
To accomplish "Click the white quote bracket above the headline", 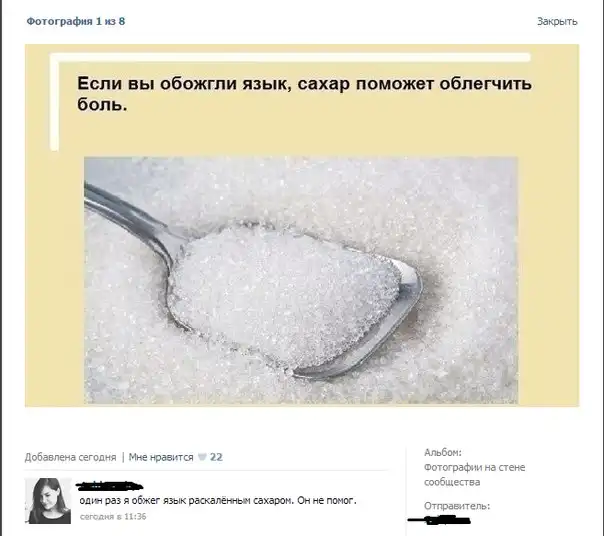I will (291, 57).
